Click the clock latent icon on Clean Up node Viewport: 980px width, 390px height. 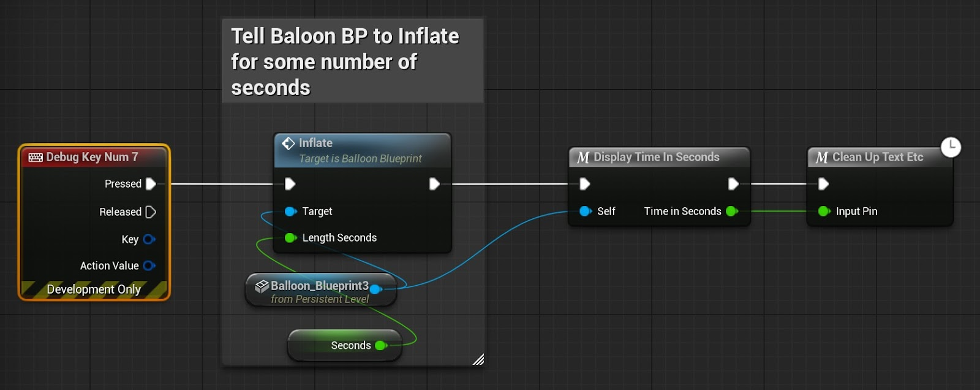[951, 147]
